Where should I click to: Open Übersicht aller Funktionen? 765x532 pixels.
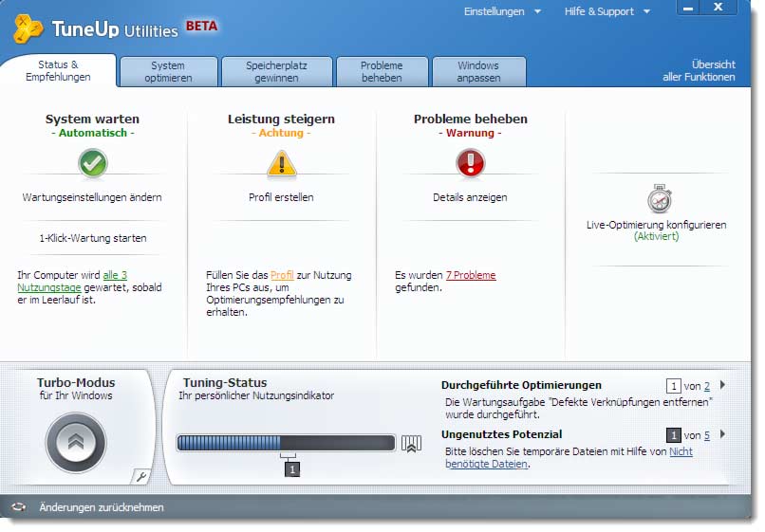(x=699, y=71)
